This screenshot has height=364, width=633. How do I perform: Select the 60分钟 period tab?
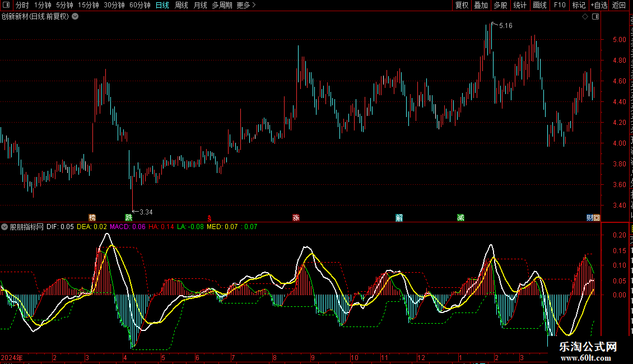coord(139,5)
